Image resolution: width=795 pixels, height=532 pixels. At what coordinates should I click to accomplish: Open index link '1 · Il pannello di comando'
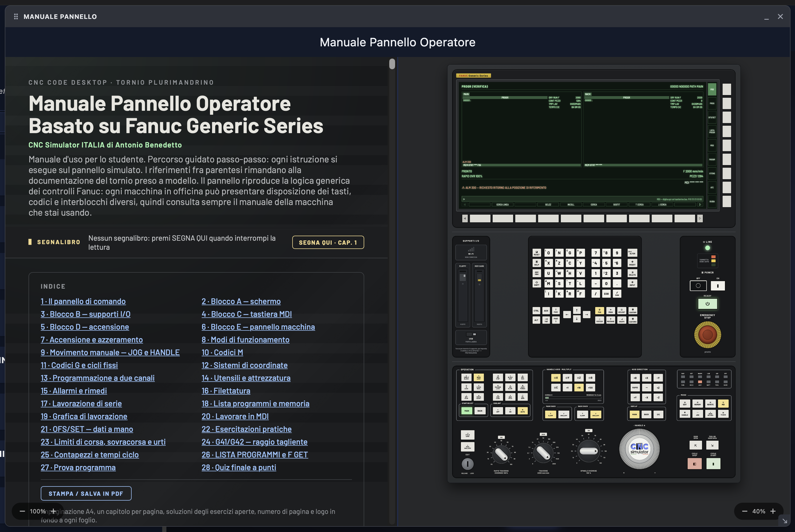point(83,301)
